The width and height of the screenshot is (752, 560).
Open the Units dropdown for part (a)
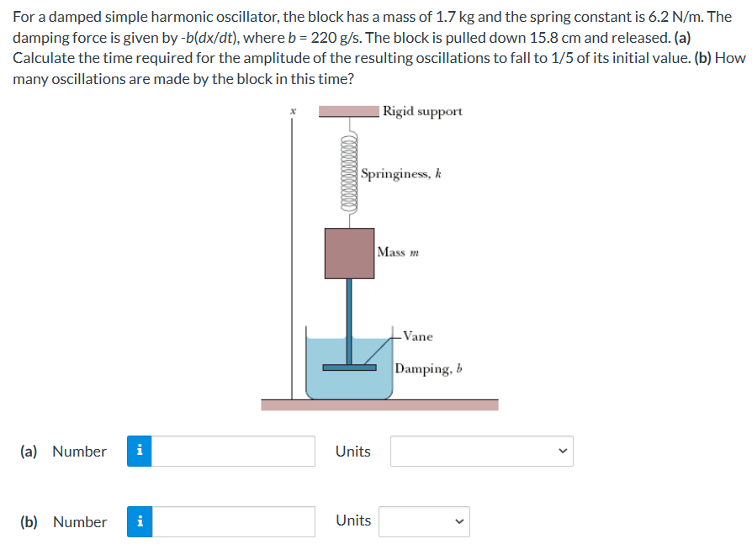[x=480, y=452]
